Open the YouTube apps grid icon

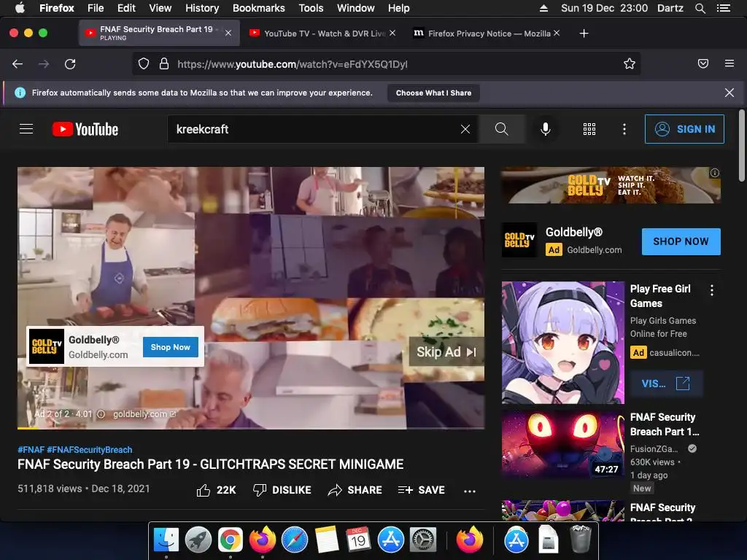(x=589, y=129)
